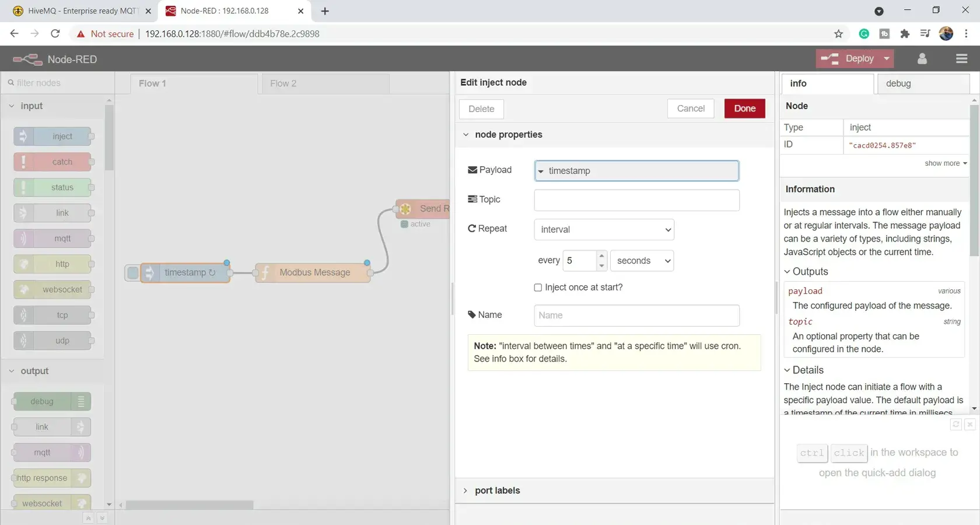Reload the browser page
The width and height of the screenshot is (980, 525).
(55, 34)
